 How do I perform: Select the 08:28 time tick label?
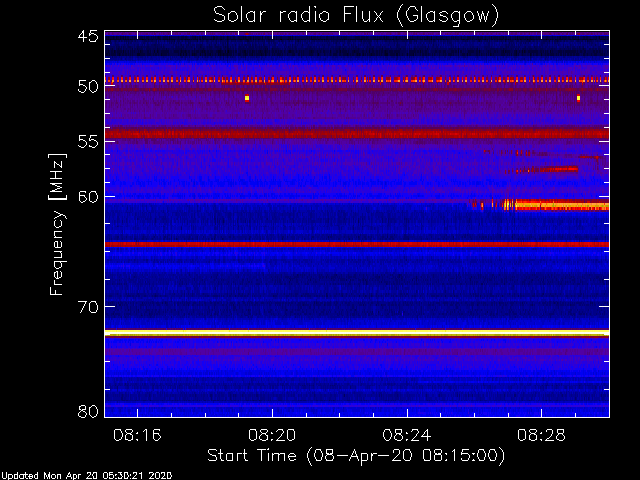tap(541, 435)
